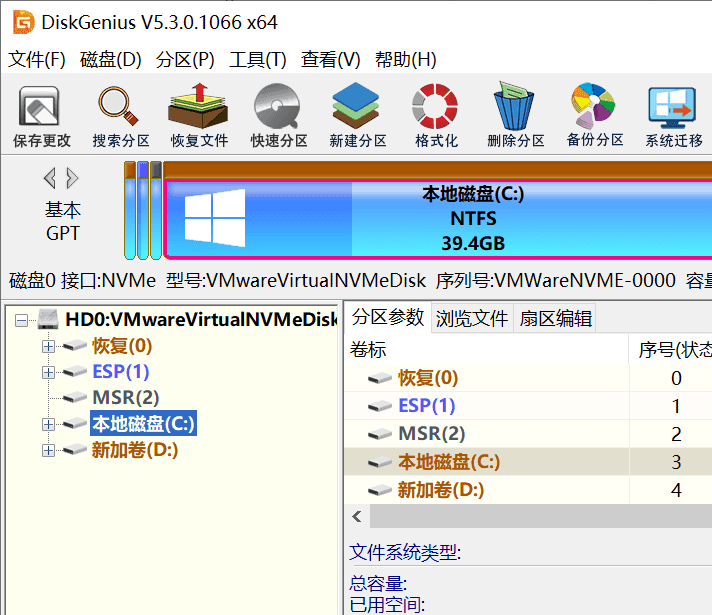The height and width of the screenshot is (615, 712).
Task: Switch to the 分区参数 tab
Action: pos(388,317)
